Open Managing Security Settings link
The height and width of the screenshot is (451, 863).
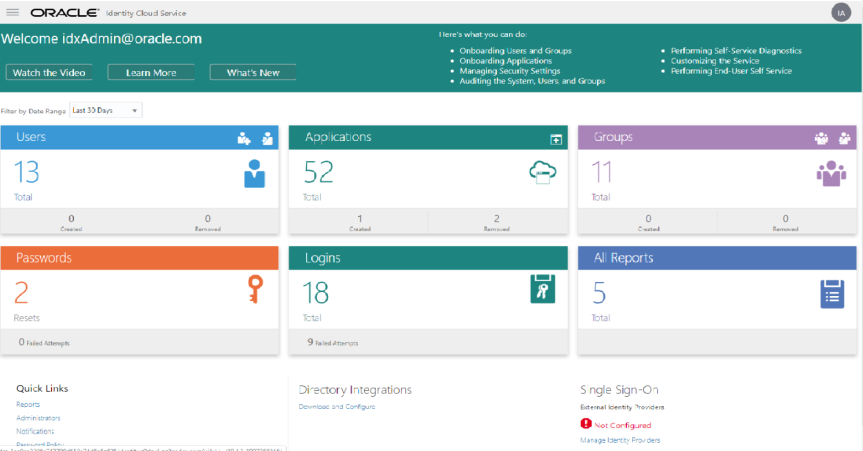(x=510, y=70)
